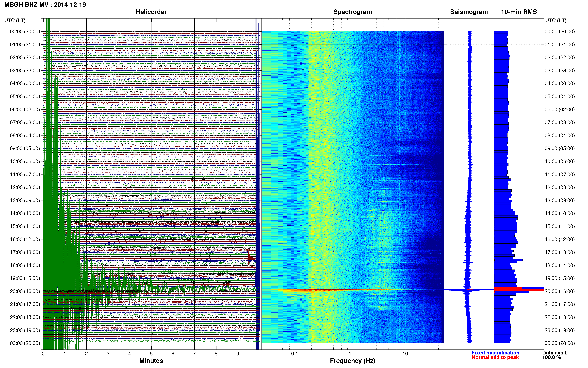
Task: Click the "UTC (LT)" label above the Helicorder time axis
Action: pos(15,20)
